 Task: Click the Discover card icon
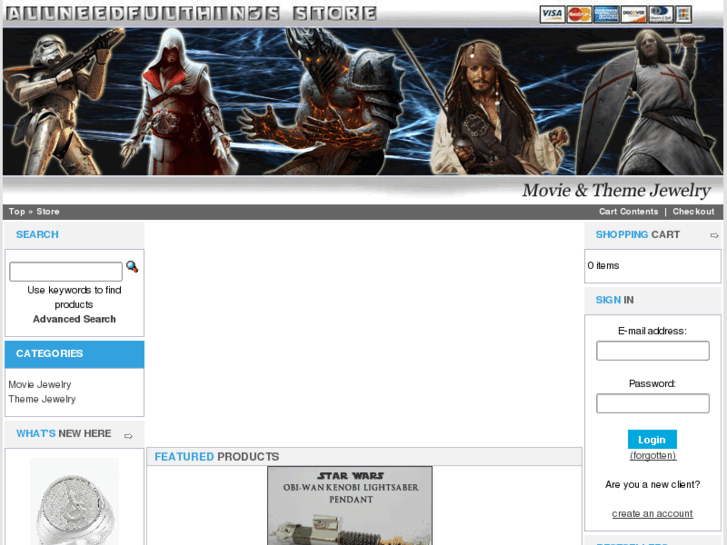point(633,14)
